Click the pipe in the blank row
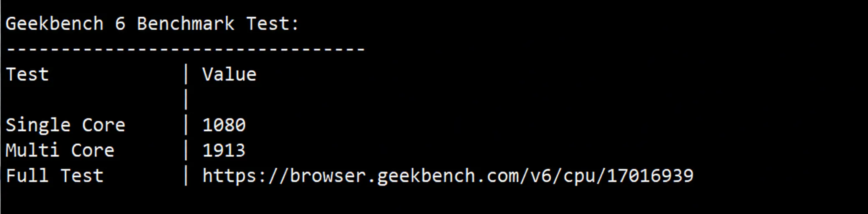 tap(186, 99)
